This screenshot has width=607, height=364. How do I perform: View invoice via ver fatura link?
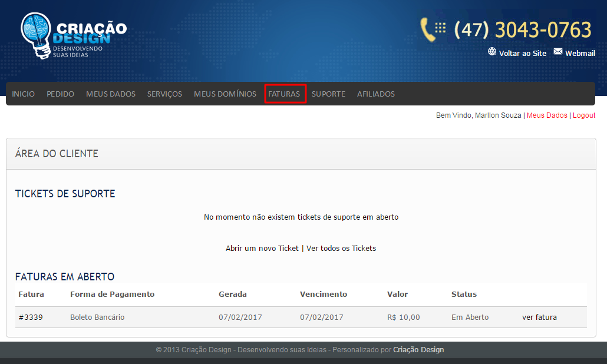(539, 317)
